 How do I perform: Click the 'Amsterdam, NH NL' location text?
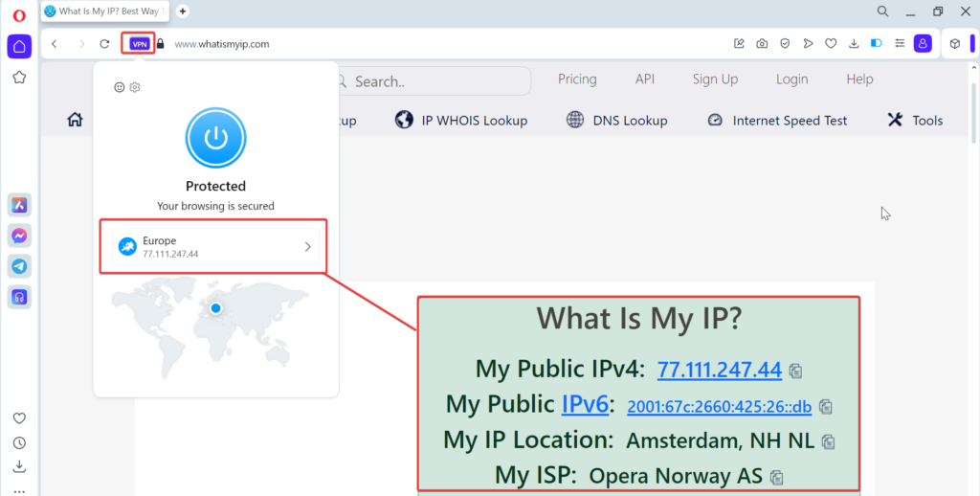click(x=720, y=441)
